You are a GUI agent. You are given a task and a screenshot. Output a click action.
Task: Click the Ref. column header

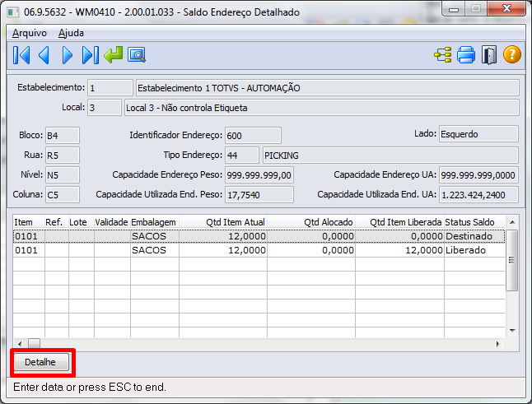(57, 222)
